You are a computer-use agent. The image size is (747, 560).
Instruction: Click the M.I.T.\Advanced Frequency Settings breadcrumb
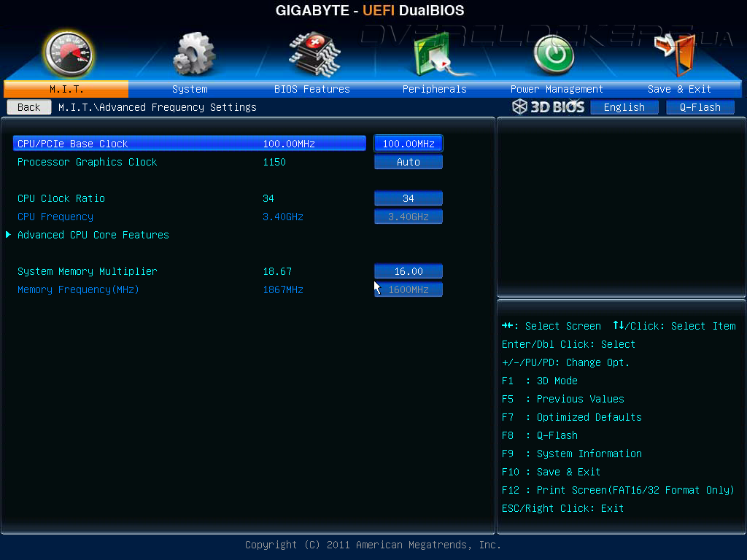tap(158, 107)
